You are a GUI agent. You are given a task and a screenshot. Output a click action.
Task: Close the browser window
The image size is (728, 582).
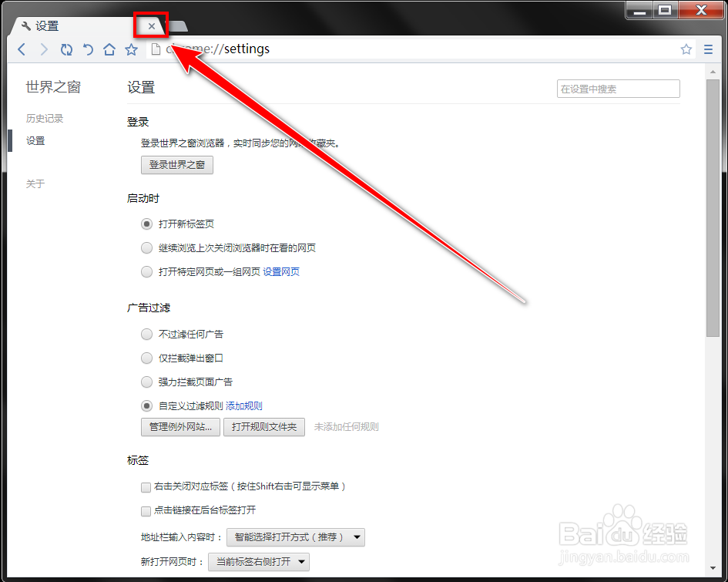pyautogui.click(x=701, y=10)
